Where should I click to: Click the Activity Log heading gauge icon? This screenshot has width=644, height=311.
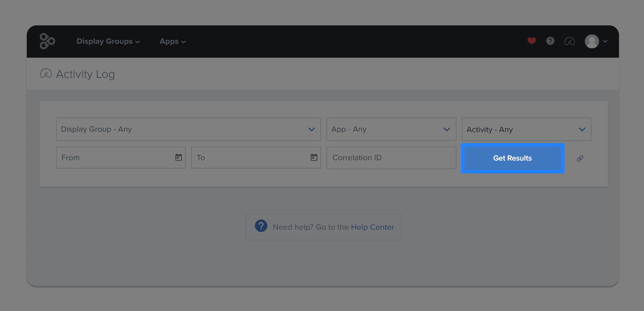pyautogui.click(x=46, y=74)
